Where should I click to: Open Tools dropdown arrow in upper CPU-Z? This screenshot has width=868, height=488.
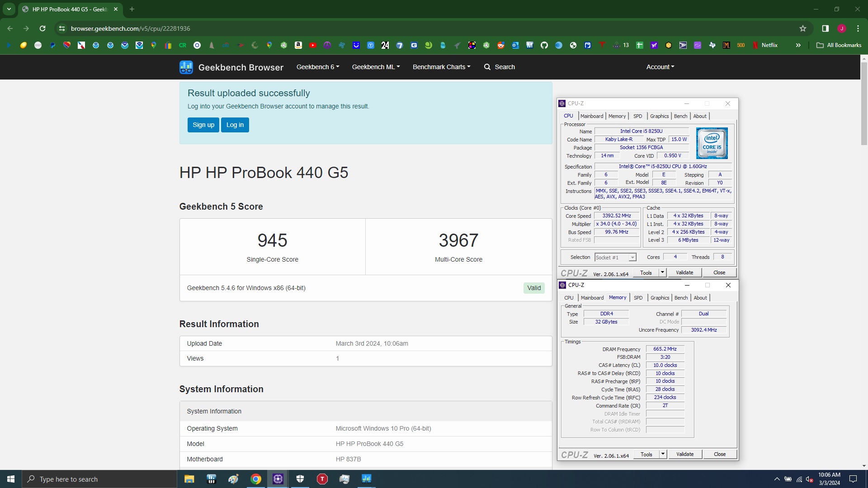coord(662,272)
